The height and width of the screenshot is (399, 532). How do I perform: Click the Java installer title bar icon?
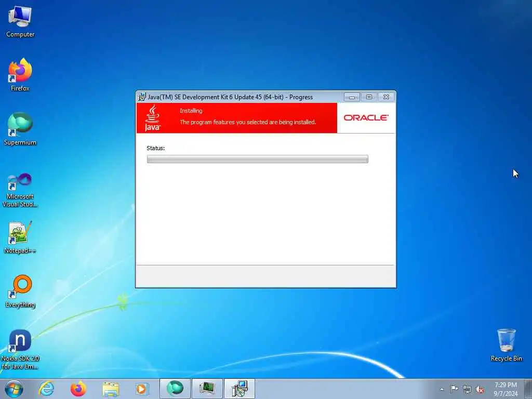click(142, 97)
